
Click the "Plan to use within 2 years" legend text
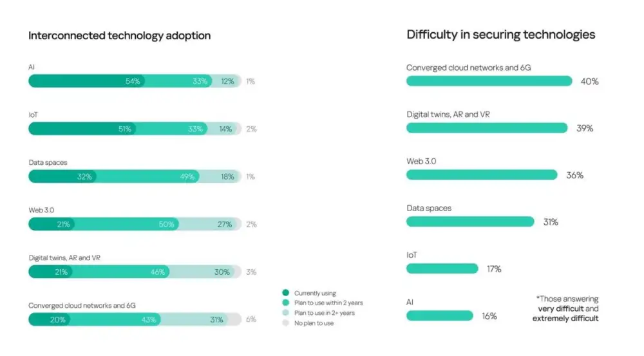tap(328, 303)
